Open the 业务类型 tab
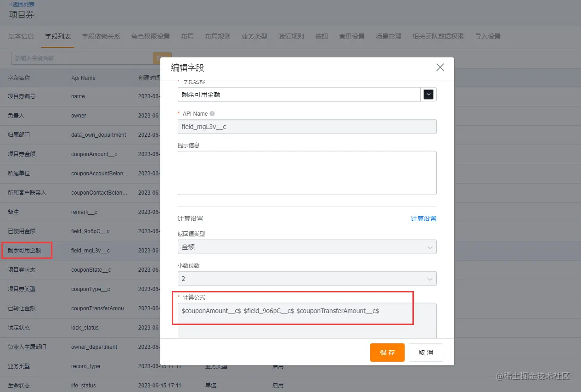This screenshot has width=581, height=392. coord(254,36)
